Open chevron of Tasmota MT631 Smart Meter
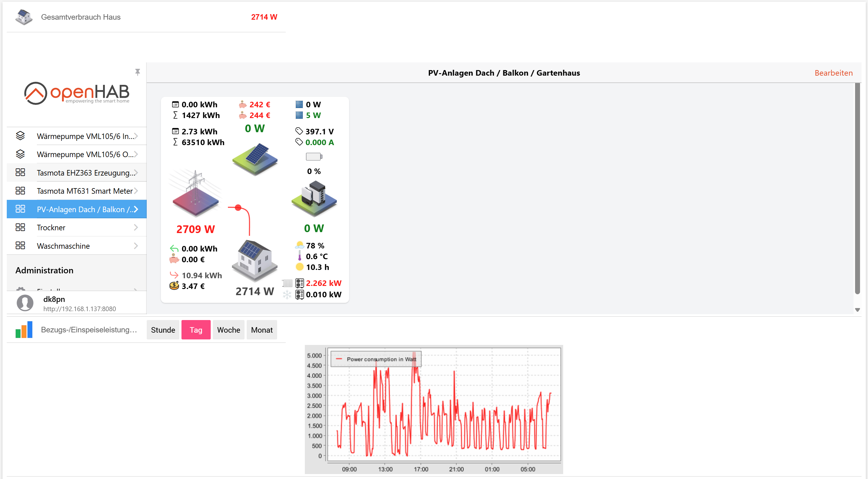868x479 pixels. pos(136,191)
